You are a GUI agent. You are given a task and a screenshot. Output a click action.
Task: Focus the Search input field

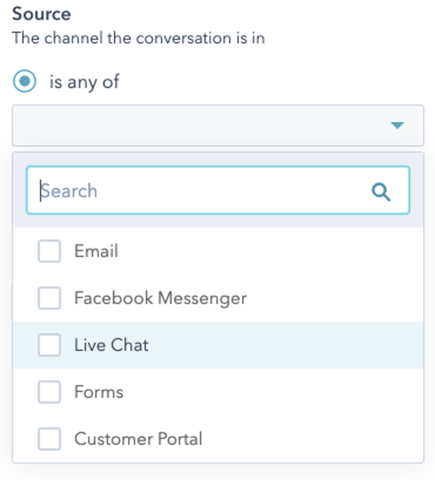coord(218,190)
